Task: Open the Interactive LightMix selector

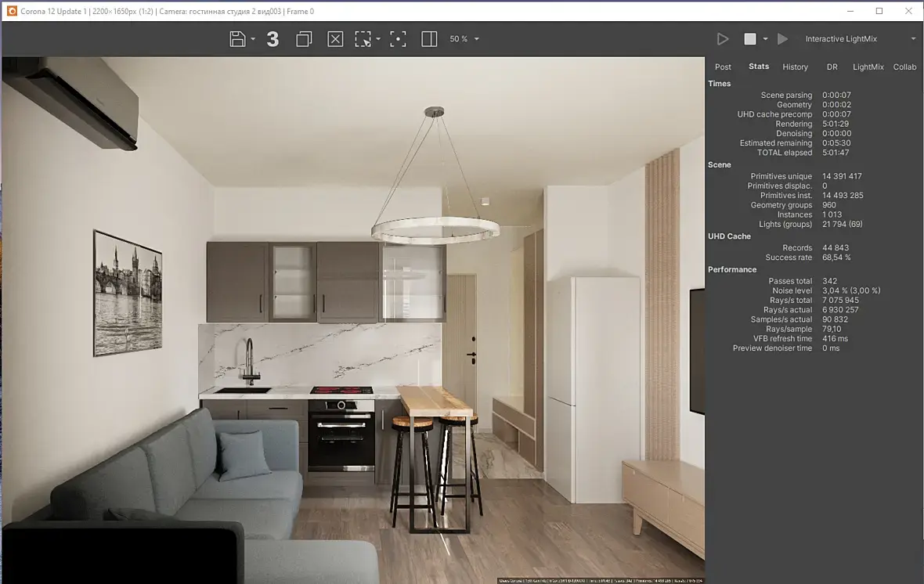Action: (x=860, y=39)
